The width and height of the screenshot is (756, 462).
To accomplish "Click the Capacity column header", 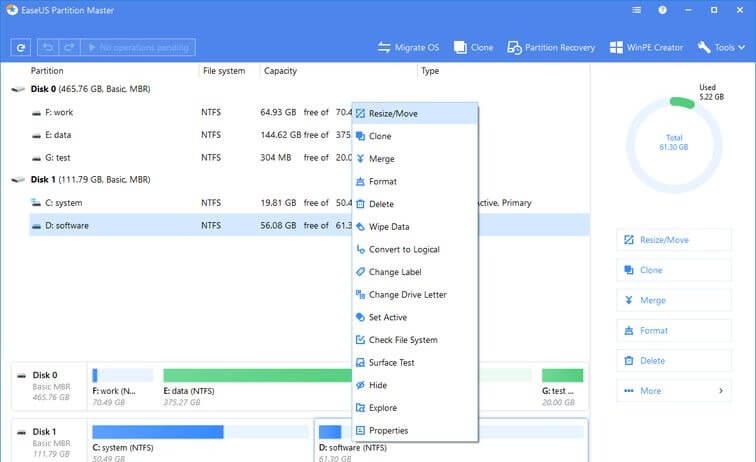I will point(280,70).
